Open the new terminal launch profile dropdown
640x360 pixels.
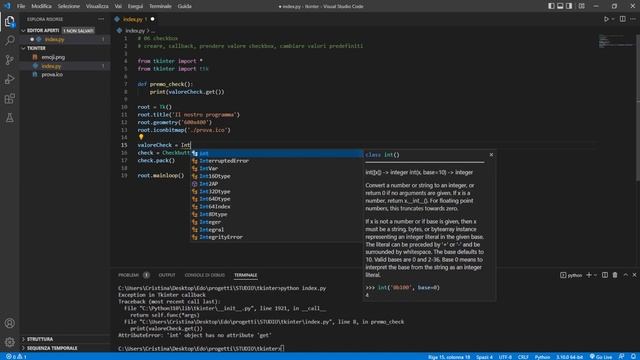click(x=595, y=275)
